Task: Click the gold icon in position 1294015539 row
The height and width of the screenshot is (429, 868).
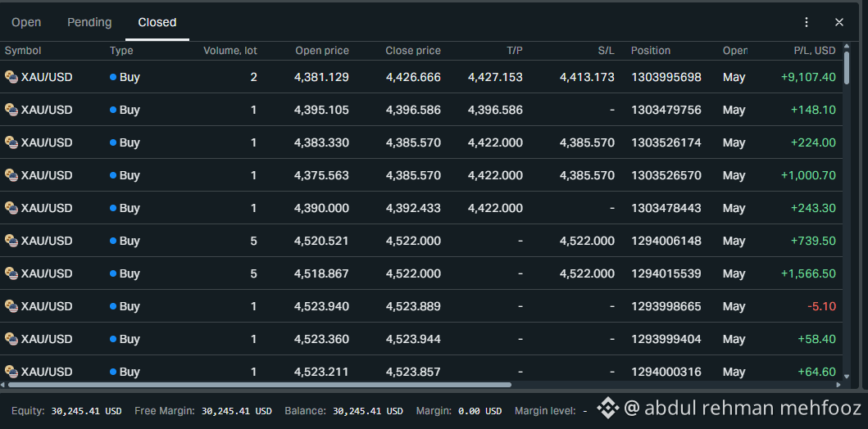Action: pos(11,273)
